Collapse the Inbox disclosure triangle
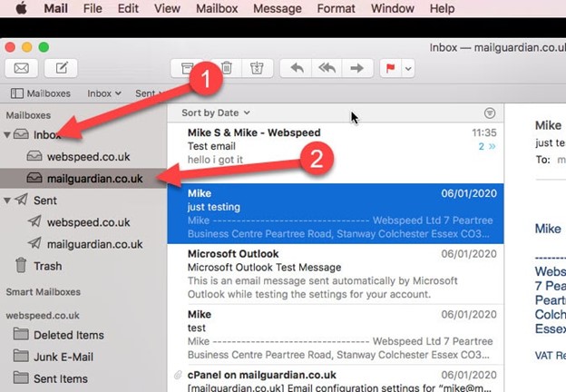The width and height of the screenshot is (566, 392). pyautogui.click(x=7, y=134)
